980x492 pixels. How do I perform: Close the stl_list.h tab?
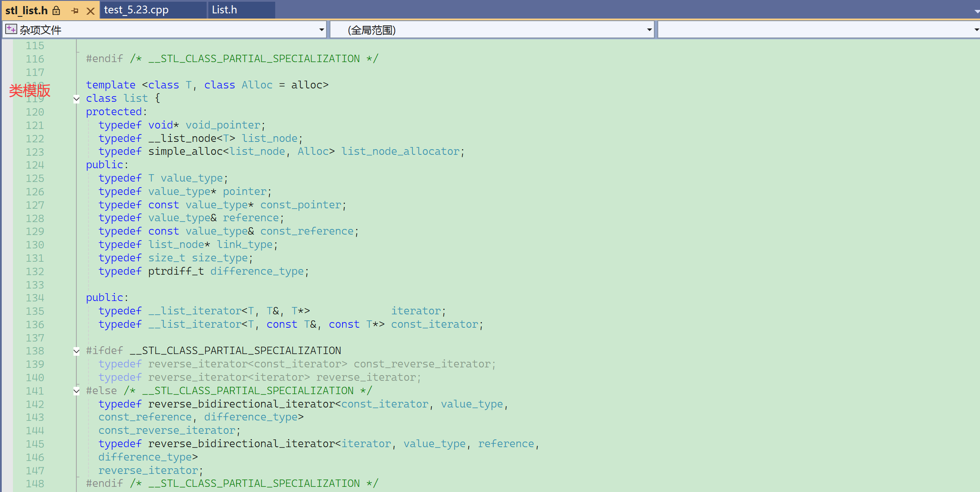click(91, 11)
